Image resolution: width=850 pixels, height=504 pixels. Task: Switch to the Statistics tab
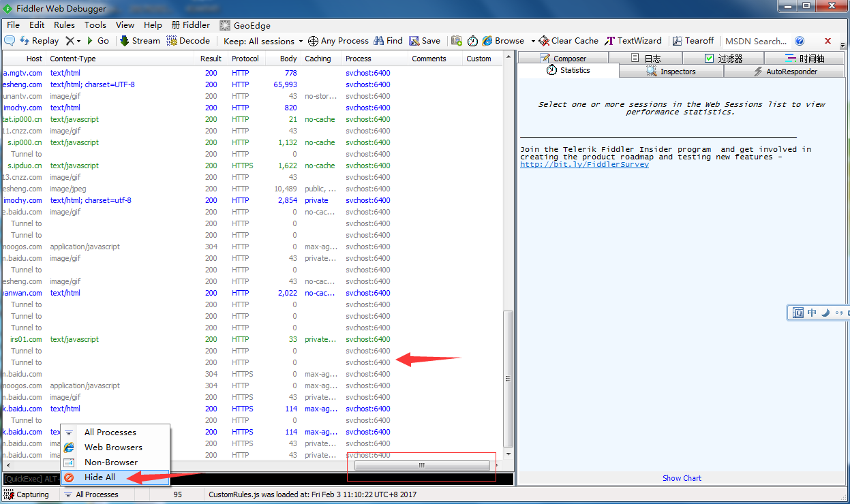[568, 71]
